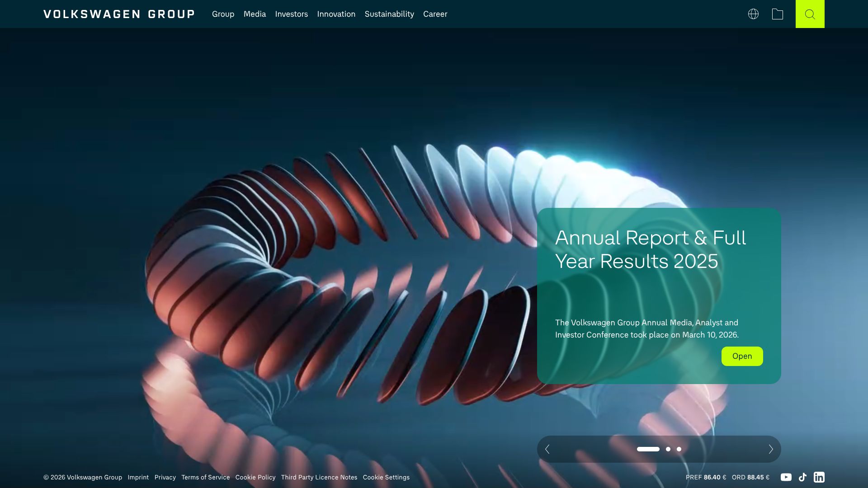Open the TikTok social icon

[802, 477]
